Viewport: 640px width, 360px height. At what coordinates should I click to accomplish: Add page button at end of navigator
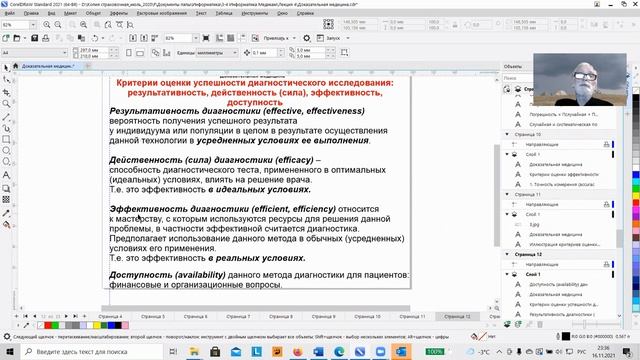click(84, 316)
